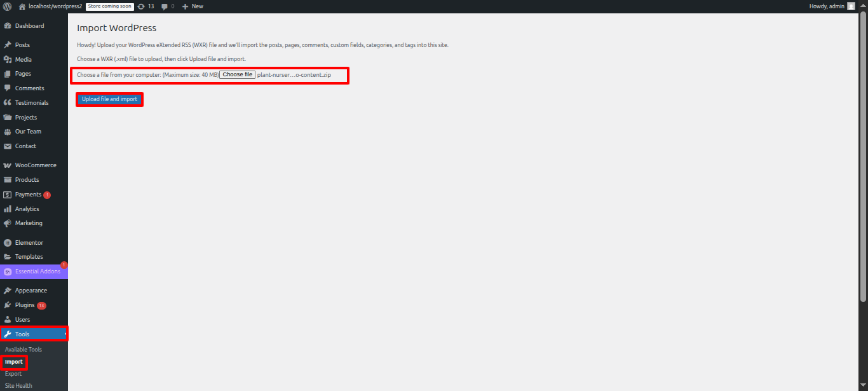Open the Payments menu item

click(28, 195)
